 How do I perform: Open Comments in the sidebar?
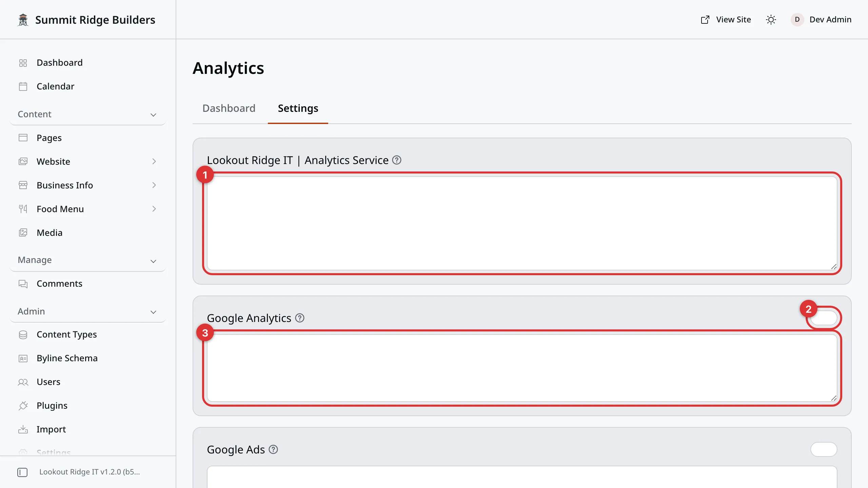pyautogui.click(x=88, y=284)
